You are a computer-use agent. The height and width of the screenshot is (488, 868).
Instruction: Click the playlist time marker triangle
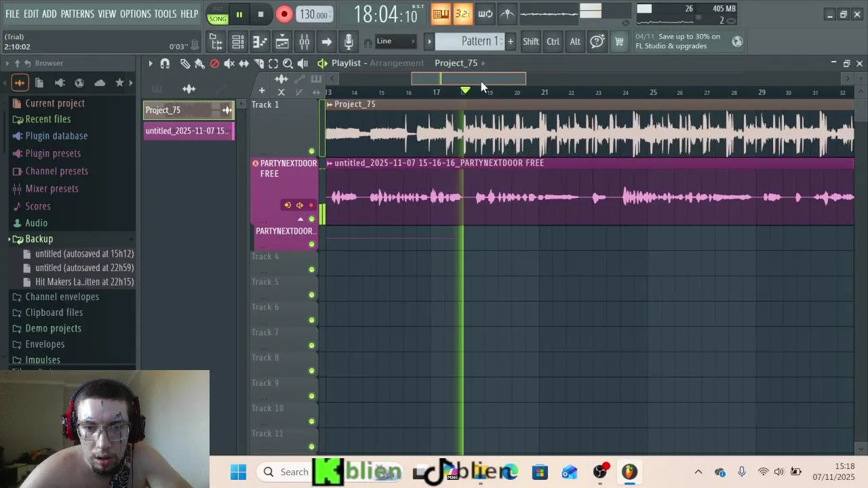pyautogui.click(x=465, y=90)
